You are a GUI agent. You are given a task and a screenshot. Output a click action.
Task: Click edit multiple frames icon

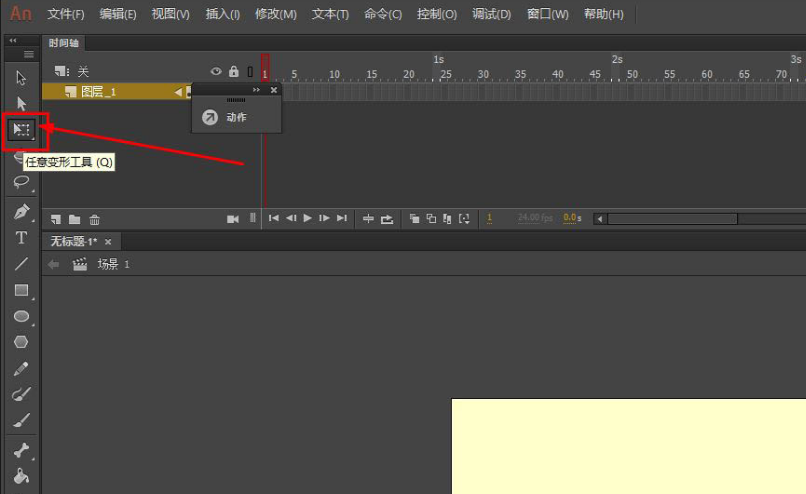(x=447, y=219)
